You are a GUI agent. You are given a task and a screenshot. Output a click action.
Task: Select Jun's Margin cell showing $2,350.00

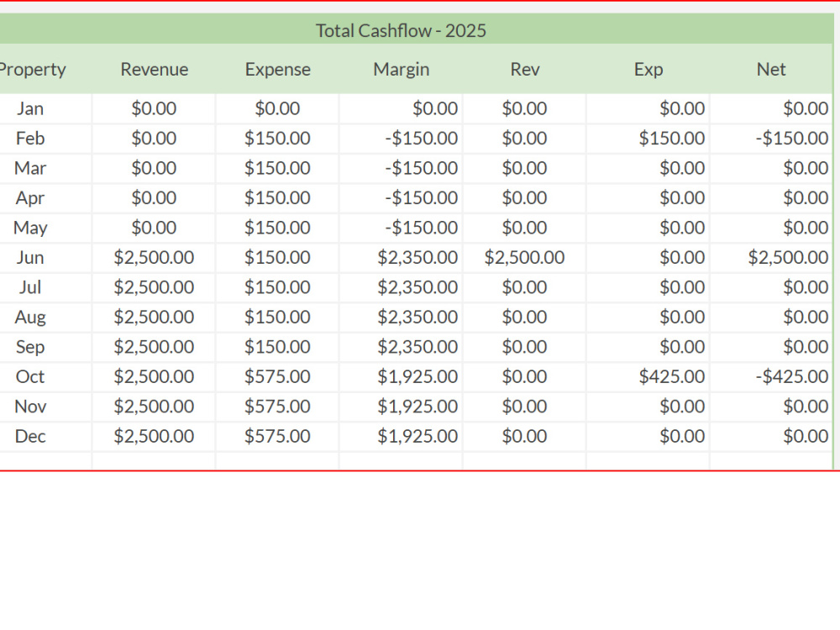click(402, 258)
